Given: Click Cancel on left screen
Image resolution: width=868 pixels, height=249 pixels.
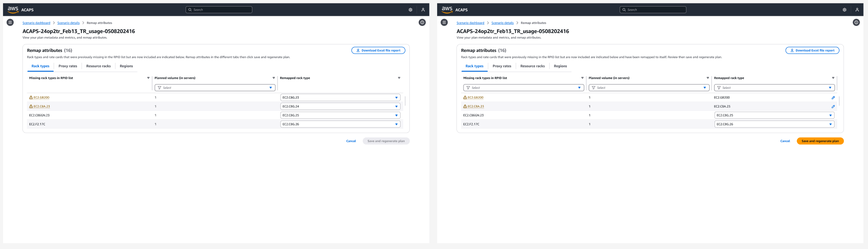Looking at the screenshot, I should click(x=351, y=141).
